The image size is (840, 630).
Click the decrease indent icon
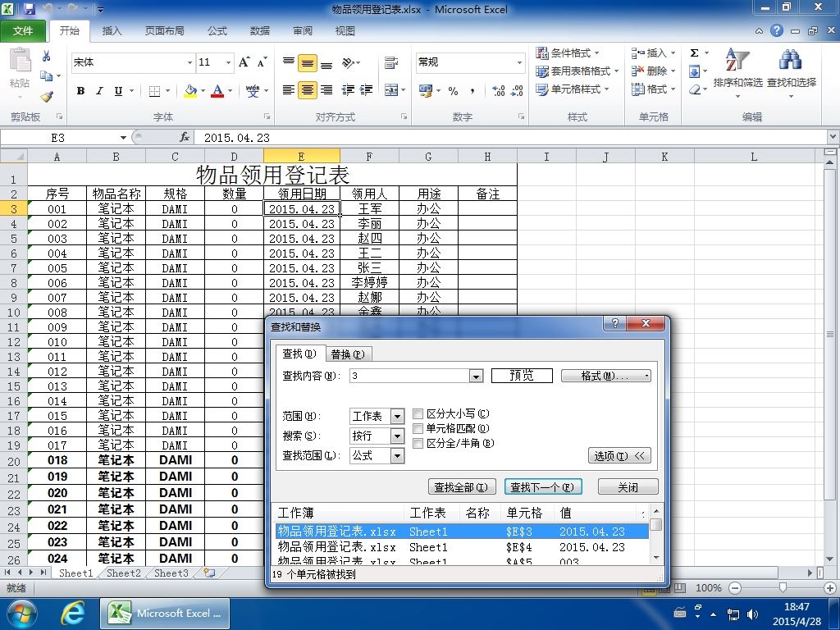(348, 90)
